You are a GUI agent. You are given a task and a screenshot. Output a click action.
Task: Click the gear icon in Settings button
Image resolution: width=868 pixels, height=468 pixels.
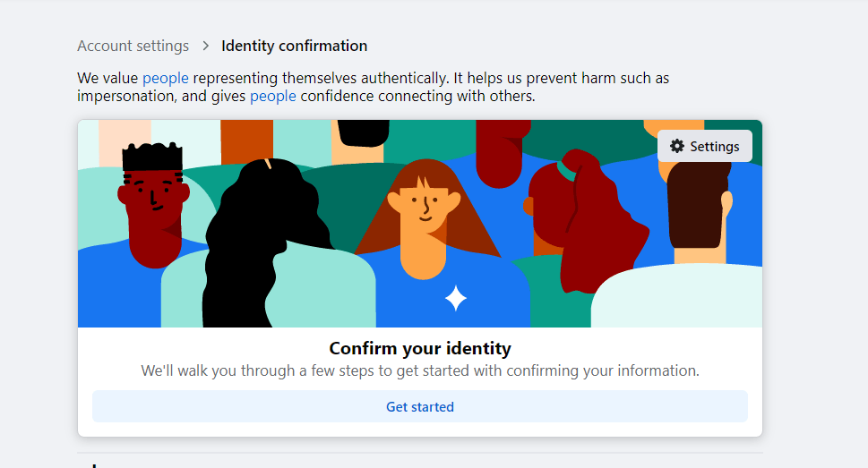(676, 146)
